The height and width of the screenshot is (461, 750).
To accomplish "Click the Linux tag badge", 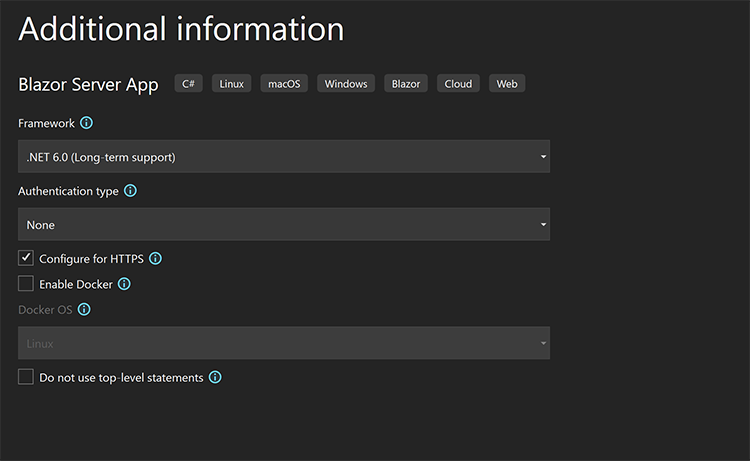I will [232, 83].
